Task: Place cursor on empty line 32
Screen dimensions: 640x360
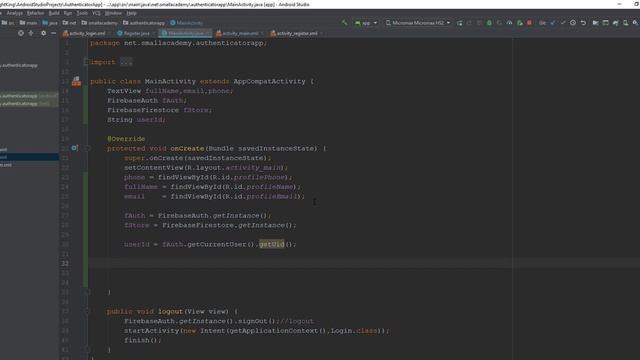Action: point(363,263)
